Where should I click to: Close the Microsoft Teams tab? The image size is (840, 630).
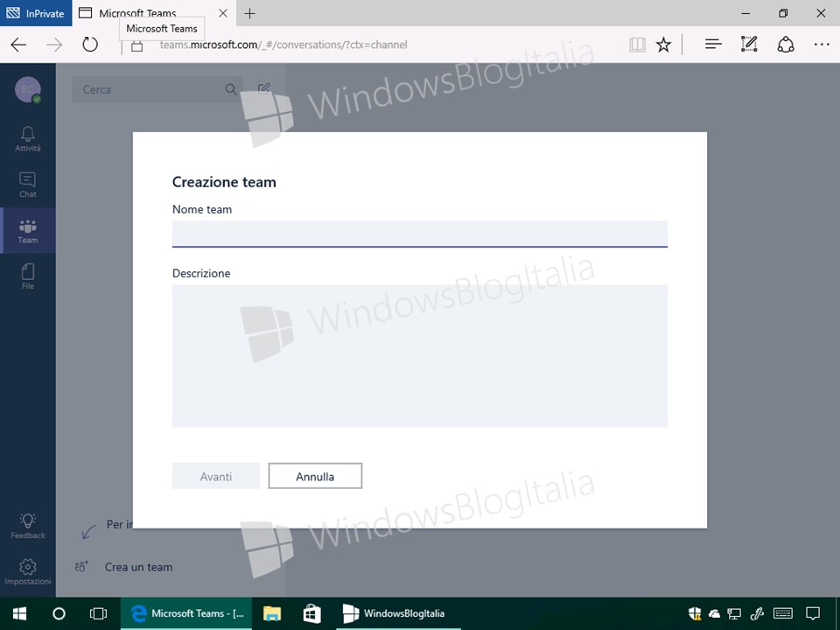click(x=223, y=13)
